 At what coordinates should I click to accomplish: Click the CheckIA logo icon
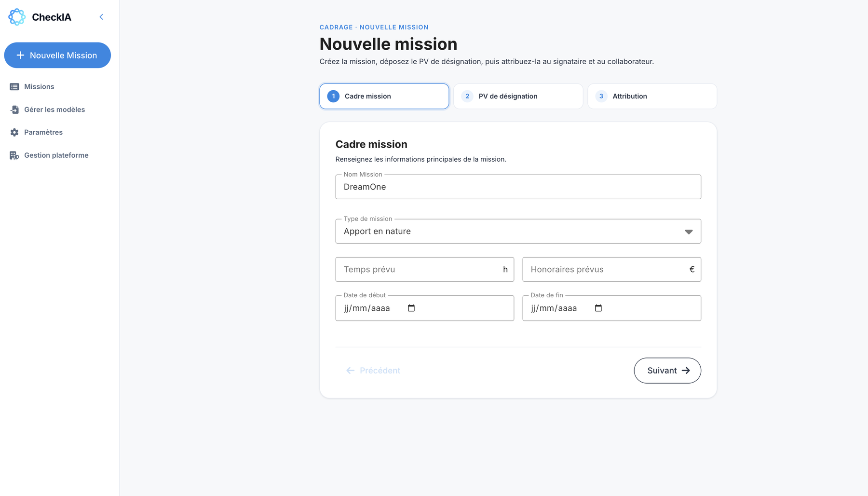point(17,17)
